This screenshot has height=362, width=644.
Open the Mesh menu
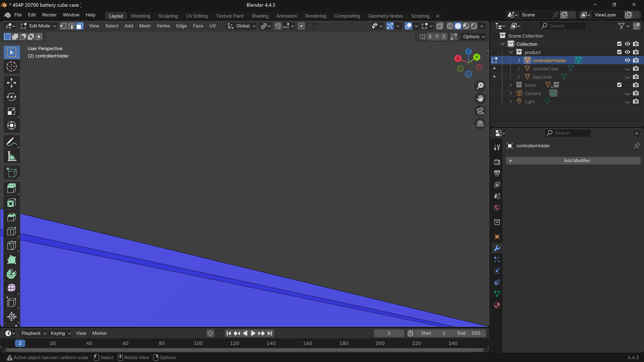(145, 26)
